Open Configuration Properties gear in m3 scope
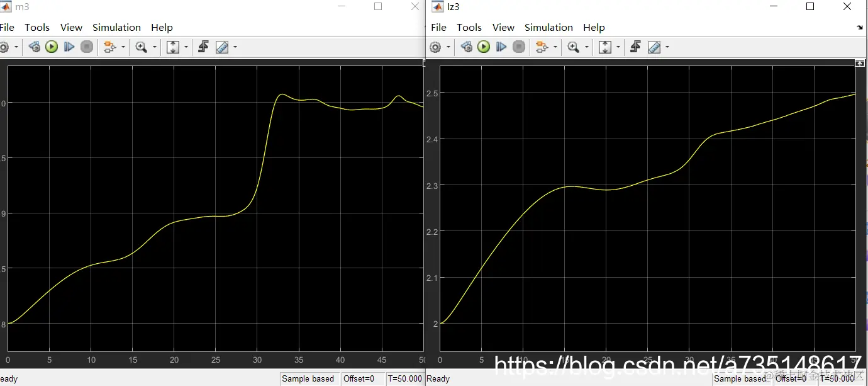 3,47
